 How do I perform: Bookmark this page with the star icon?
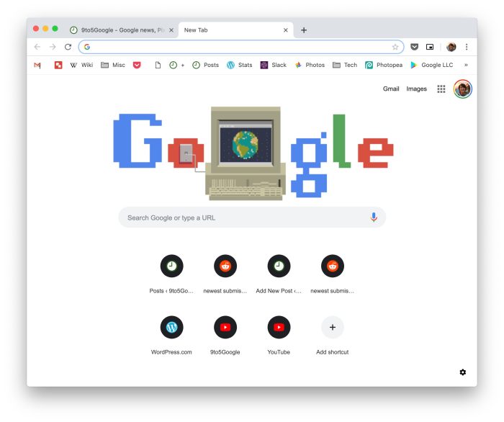pos(395,47)
